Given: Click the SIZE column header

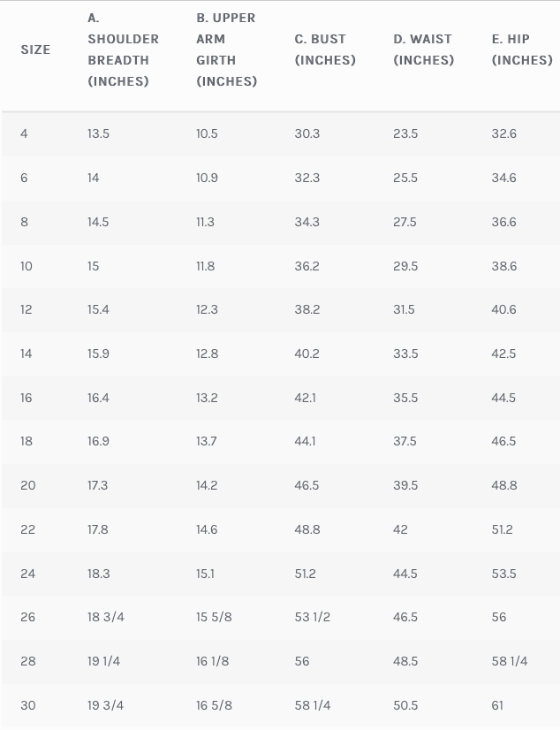Looking at the screenshot, I should click(35, 49).
